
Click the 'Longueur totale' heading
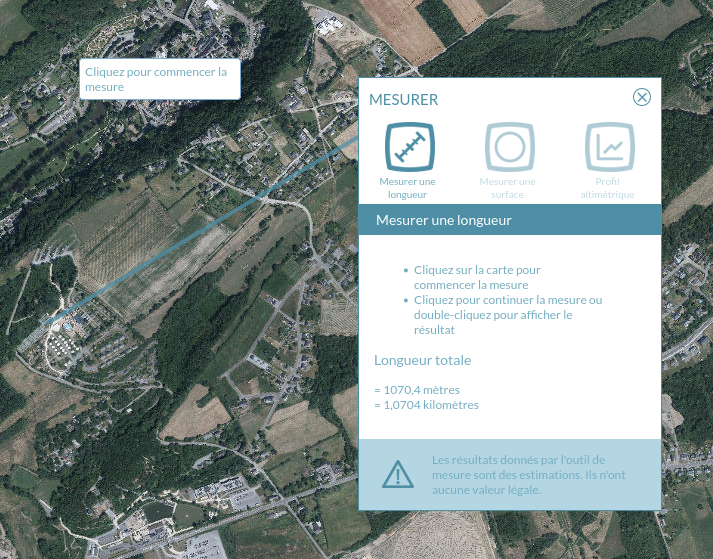[422, 360]
